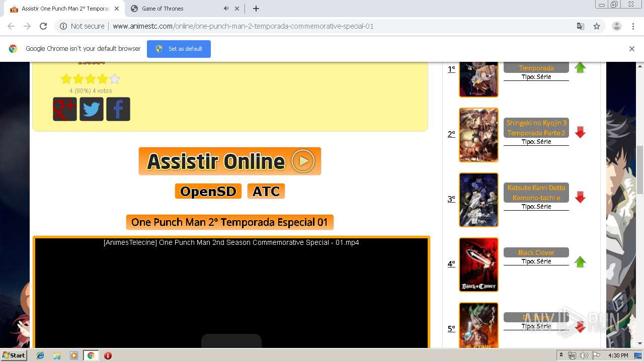The image size is (644, 362).
Task: Open Windows Media Player from taskbar
Action: click(x=74, y=355)
